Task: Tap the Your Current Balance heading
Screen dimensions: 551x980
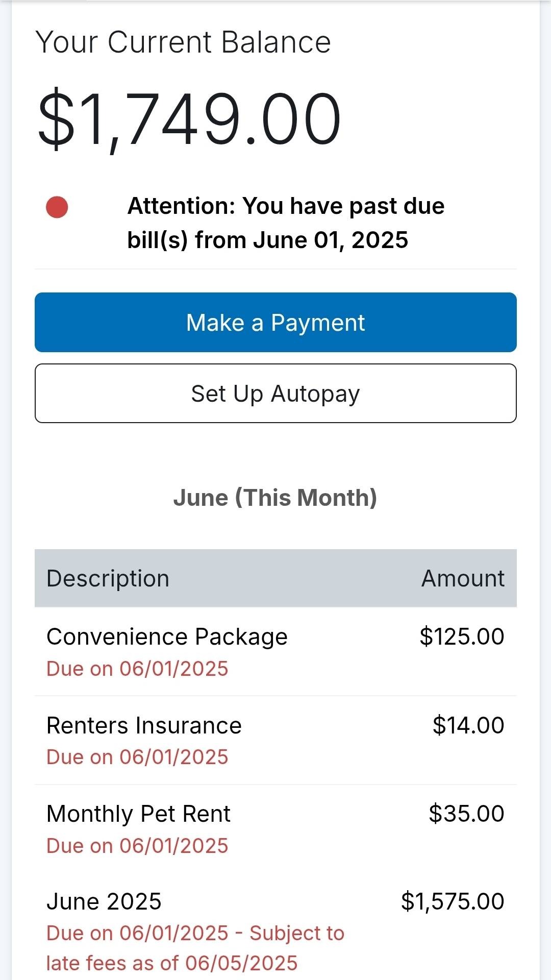Action: click(x=183, y=42)
